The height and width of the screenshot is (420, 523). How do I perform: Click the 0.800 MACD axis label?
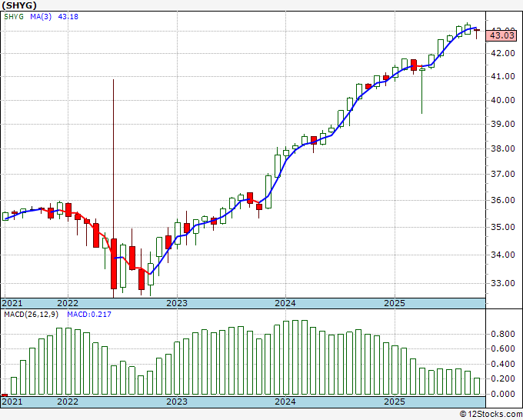click(x=503, y=334)
